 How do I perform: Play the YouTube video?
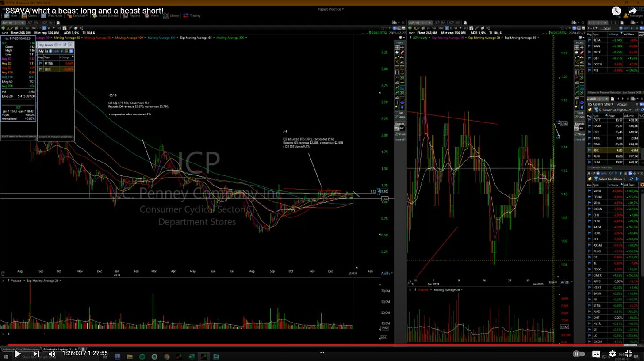pyautogui.click(x=17, y=353)
